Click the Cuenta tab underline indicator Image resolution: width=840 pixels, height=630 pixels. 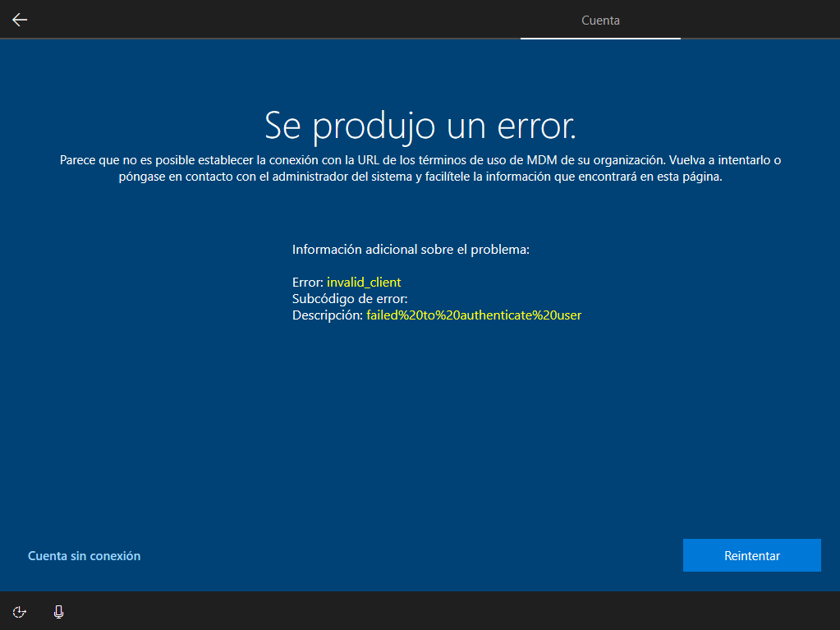600,37
